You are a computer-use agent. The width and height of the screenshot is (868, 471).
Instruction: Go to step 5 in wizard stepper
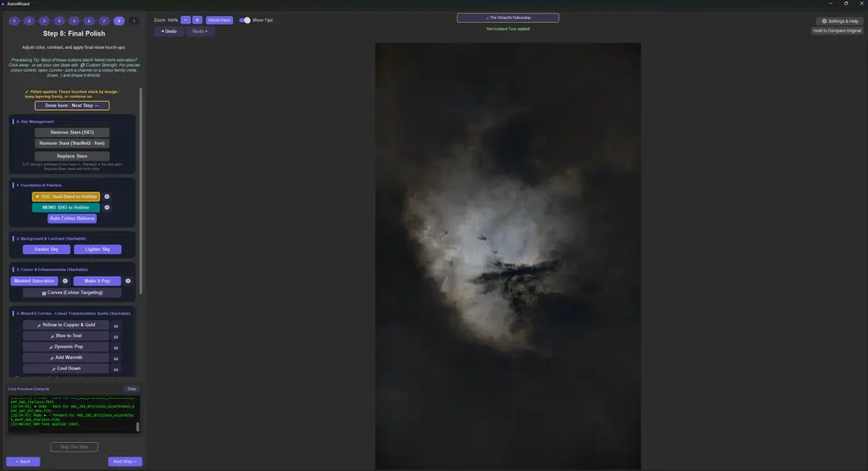point(74,21)
